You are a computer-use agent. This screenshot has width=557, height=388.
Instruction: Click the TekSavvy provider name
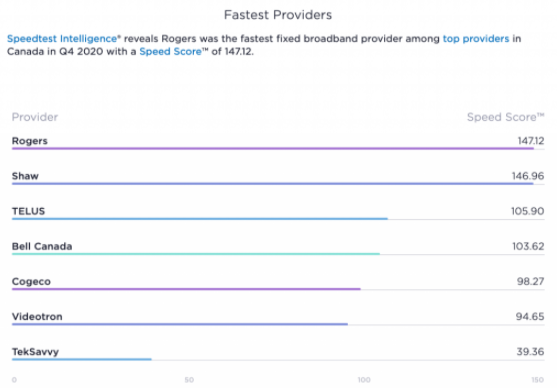(x=35, y=352)
